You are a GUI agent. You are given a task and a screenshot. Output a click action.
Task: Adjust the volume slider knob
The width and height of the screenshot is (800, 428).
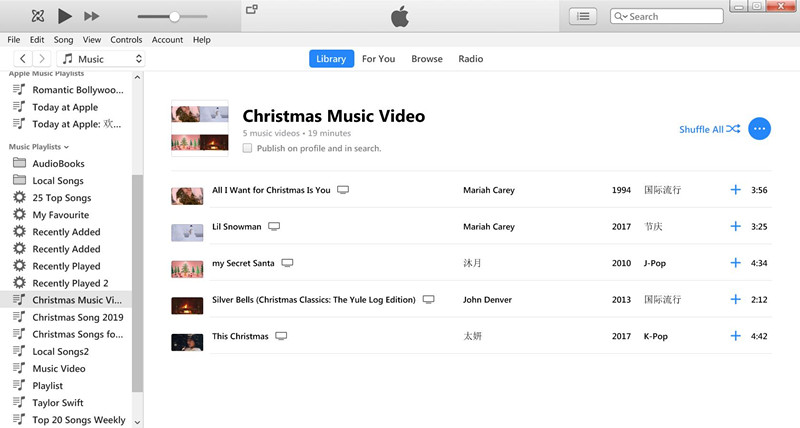174,17
